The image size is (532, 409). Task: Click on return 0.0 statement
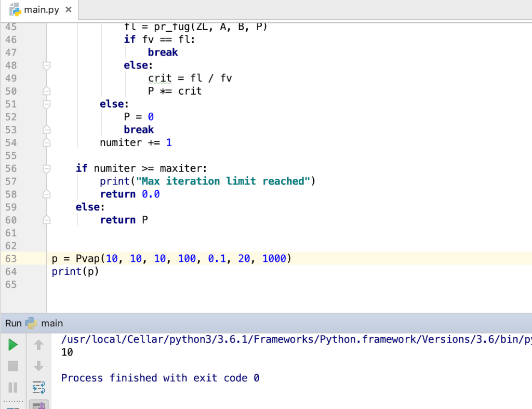(130, 194)
